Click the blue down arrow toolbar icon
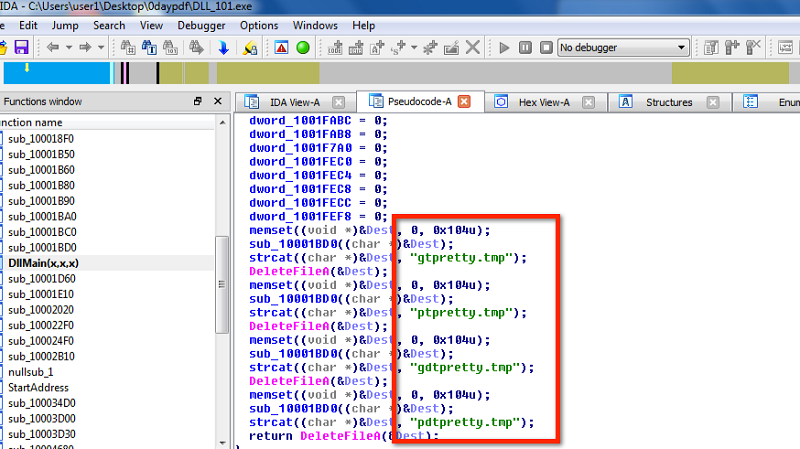 pos(223,47)
